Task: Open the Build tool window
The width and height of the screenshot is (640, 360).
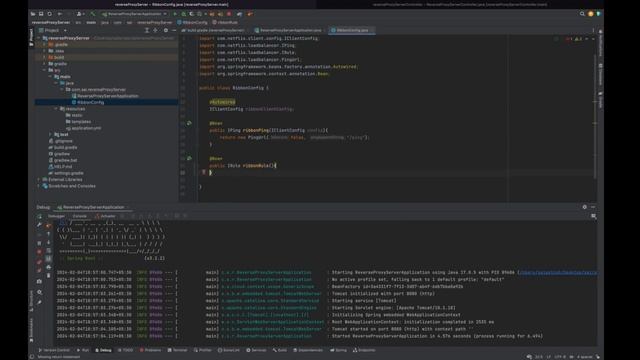Action: tap(280, 350)
